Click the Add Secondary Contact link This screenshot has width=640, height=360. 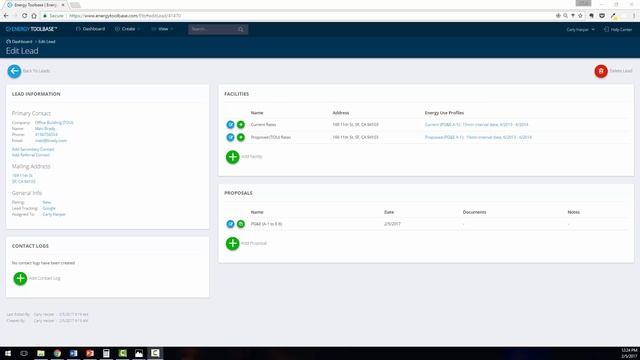point(33,149)
